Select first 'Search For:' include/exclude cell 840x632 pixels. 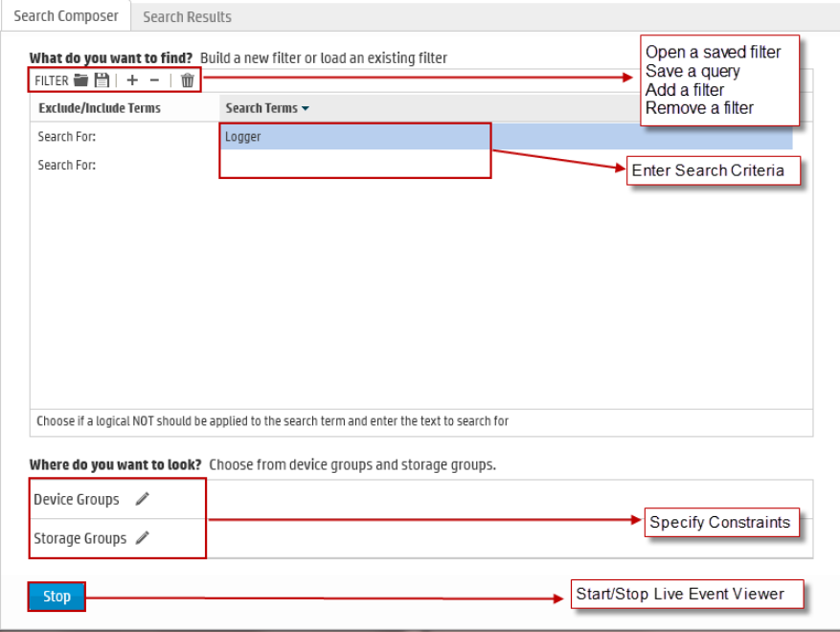click(x=125, y=137)
